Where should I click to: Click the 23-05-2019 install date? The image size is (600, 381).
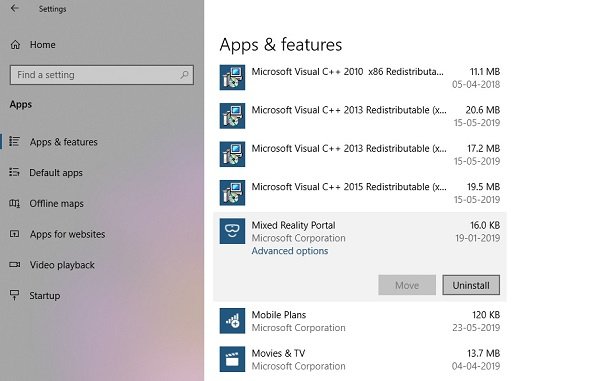point(476,328)
